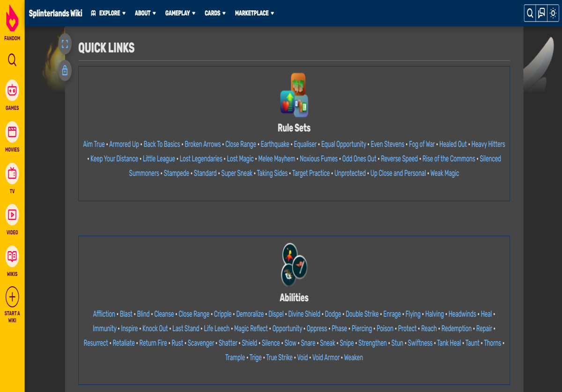Open the Melee Mayhem link
Screen dimensions: 562x392
point(277,159)
